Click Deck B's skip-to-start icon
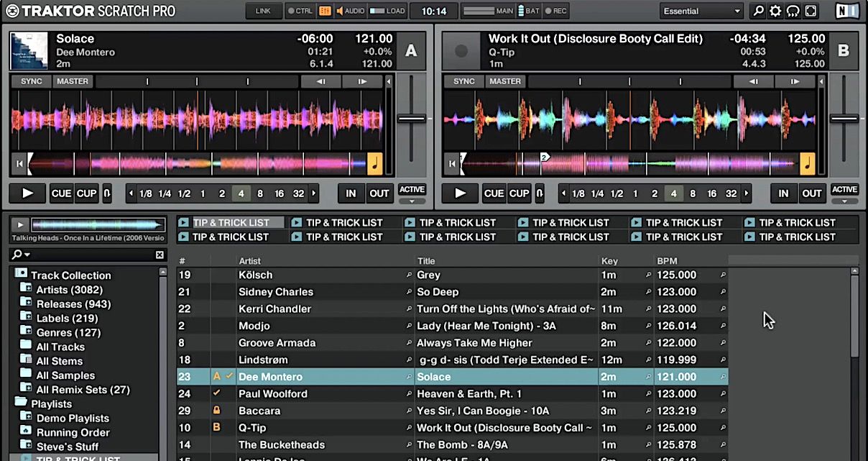The image size is (868, 461). (451, 164)
